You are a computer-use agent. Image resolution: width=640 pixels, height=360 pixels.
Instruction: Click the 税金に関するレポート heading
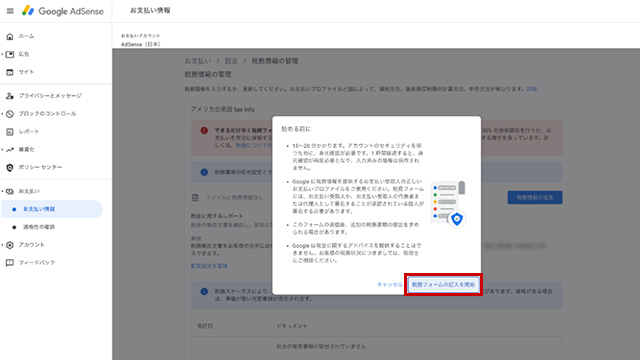coord(217,216)
